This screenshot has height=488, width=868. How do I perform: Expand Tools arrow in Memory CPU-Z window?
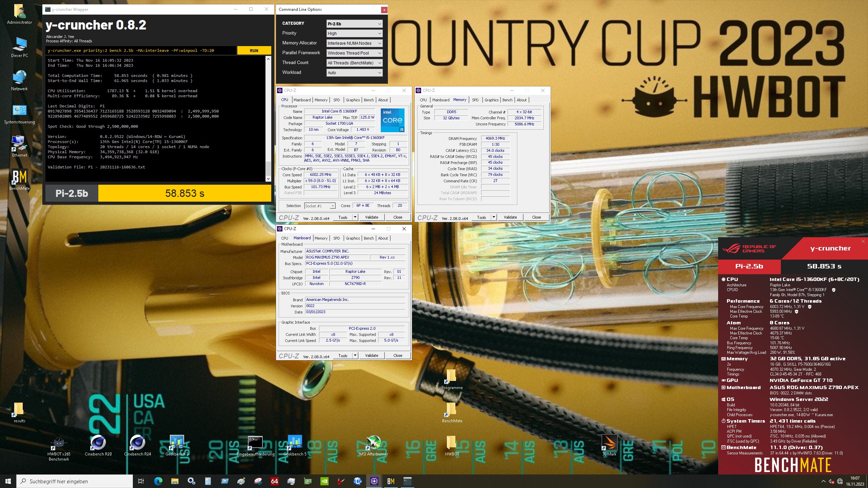494,217
